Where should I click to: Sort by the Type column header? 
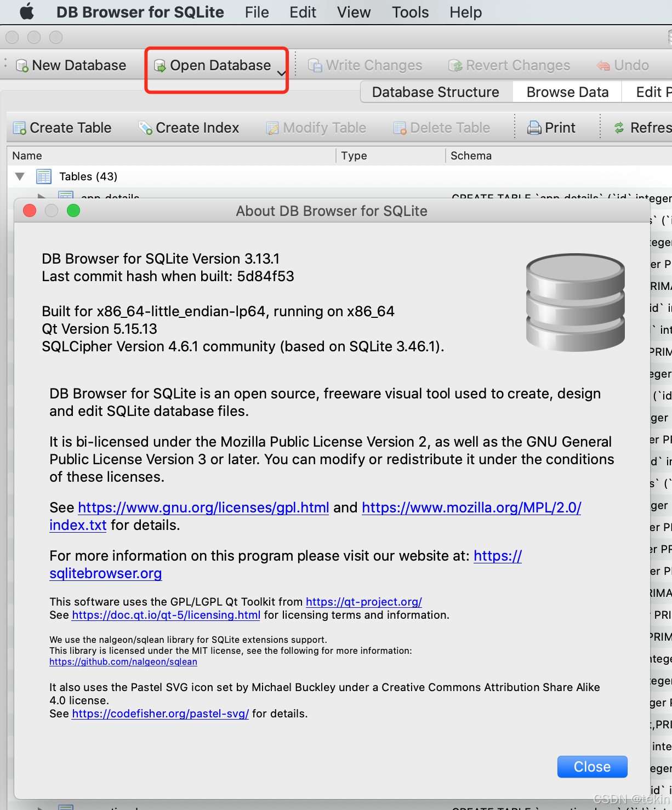(x=391, y=156)
